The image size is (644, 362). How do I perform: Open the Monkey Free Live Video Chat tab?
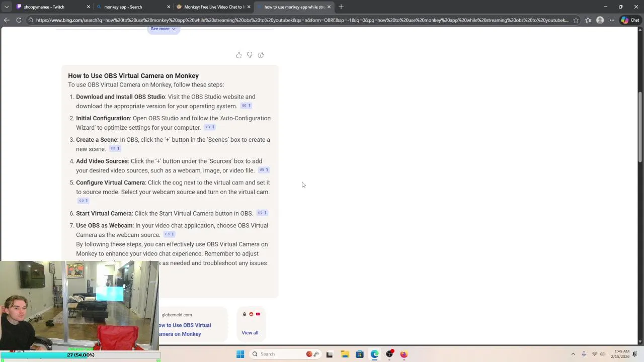click(x=209, y=7)
